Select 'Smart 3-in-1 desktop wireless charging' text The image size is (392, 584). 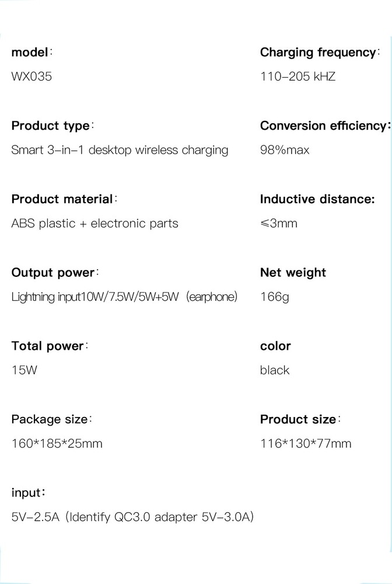(x=120, y=150)
